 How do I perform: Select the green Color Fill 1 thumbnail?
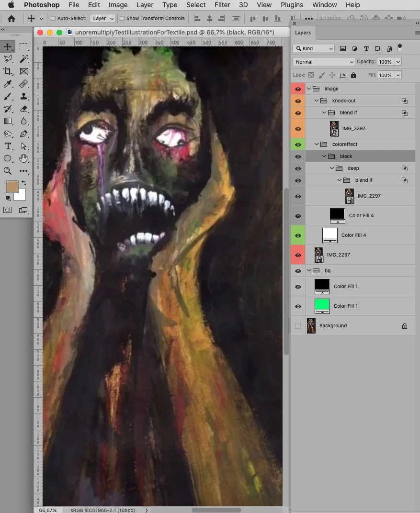(322, 306)
